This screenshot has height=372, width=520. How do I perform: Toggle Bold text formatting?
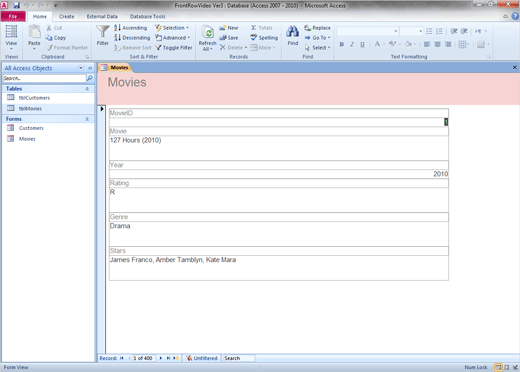click(x=342, y=44)
